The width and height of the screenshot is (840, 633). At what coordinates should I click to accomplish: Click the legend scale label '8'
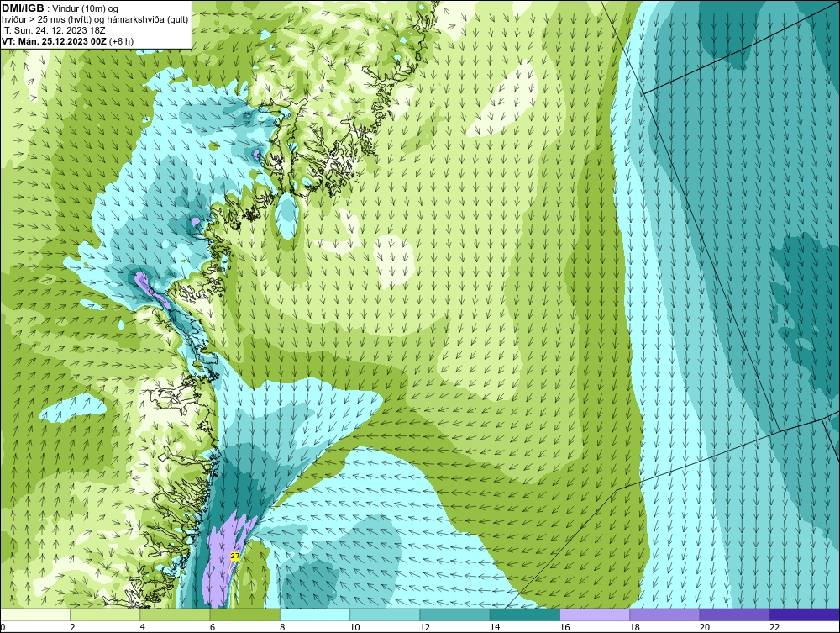[282, 627]
